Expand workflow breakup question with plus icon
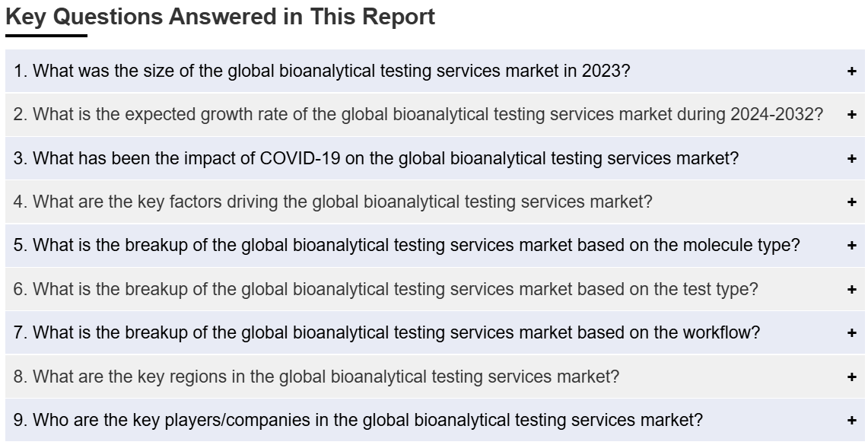The width and height of the screenshot is (868, 445). [x=851, y=332]
